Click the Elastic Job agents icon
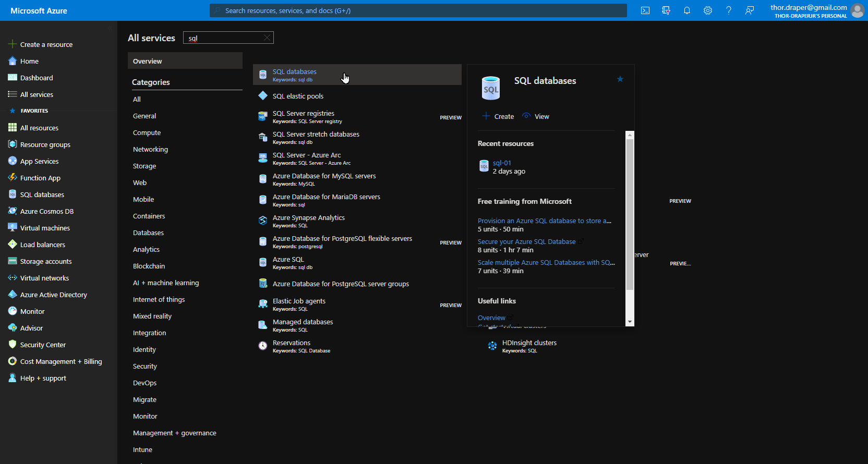868x464 pixels. pos(263,304)
